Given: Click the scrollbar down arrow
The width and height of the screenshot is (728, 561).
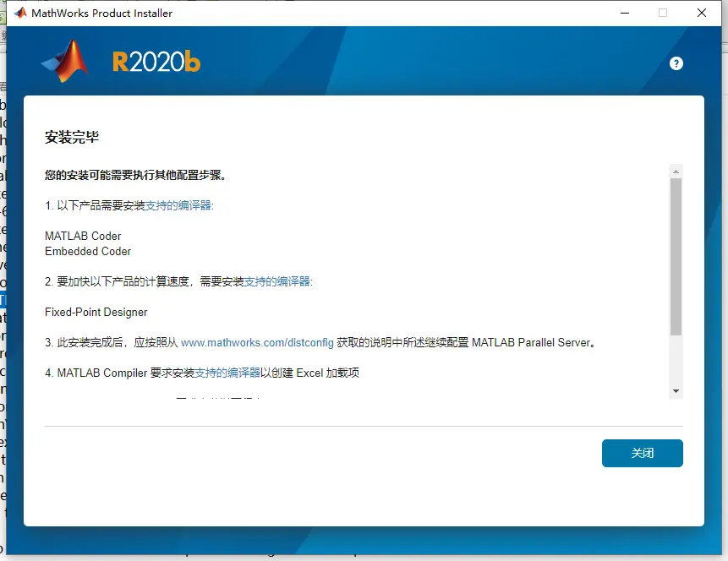Looking at the screenshot, I should pyautogui.click(x=676, y=391).
